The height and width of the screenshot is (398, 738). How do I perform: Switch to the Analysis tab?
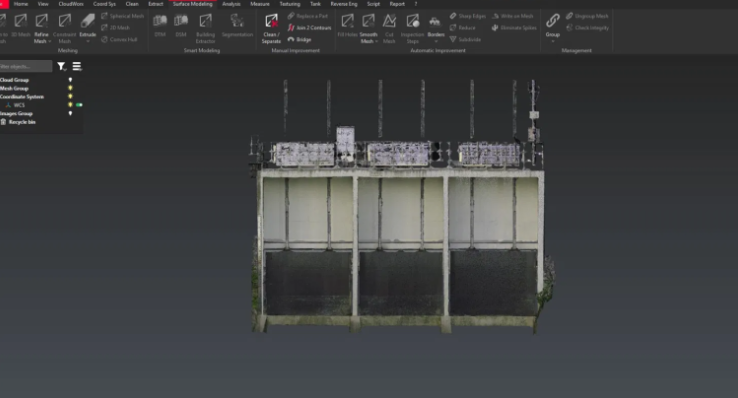[231, 4]
